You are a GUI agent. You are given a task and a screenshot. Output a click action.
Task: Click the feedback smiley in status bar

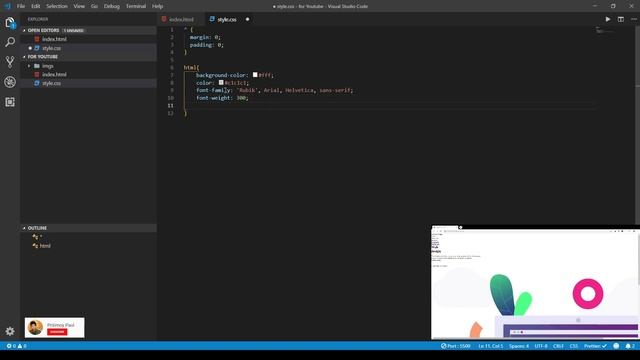click(616, 346)
